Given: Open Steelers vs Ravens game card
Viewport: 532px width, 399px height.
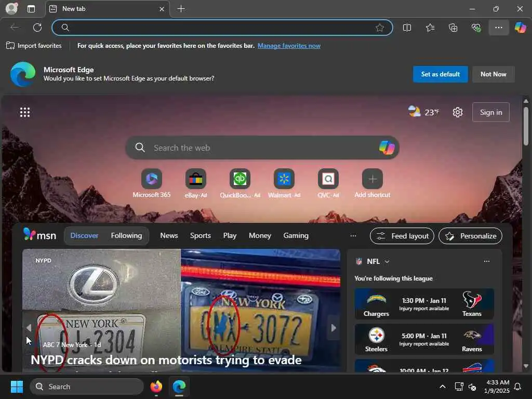Looking at the screenshot, I should (424, 339).
